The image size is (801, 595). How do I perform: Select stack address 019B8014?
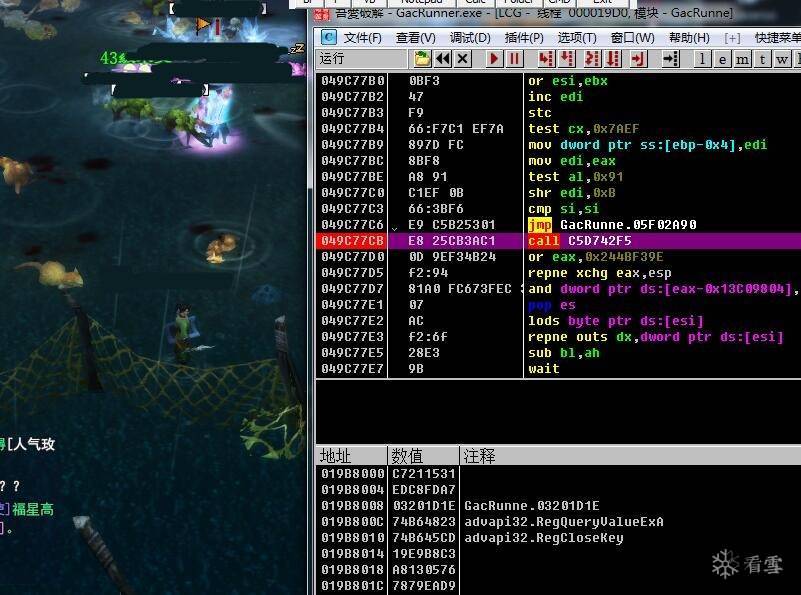point(352,554)
